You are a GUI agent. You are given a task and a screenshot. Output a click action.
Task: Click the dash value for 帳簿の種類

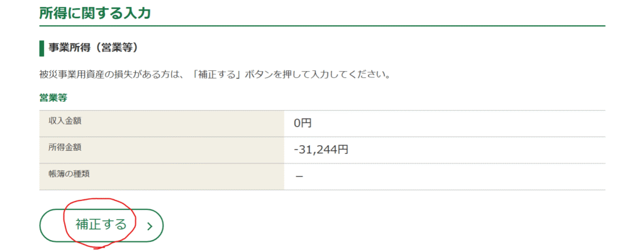(299, 177)
